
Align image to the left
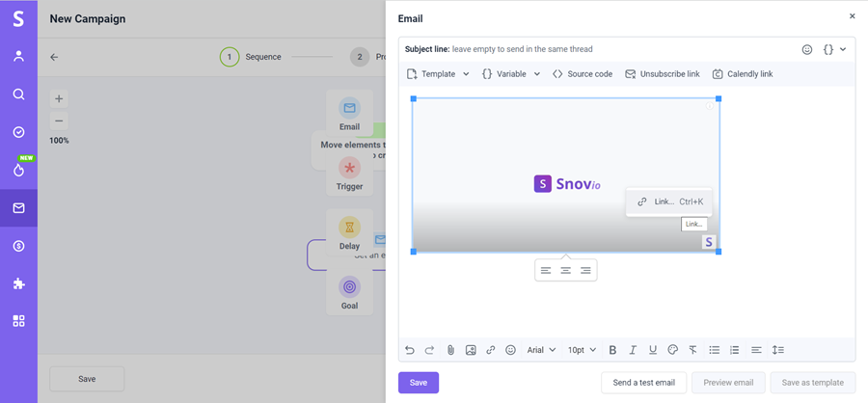[546, 271]
